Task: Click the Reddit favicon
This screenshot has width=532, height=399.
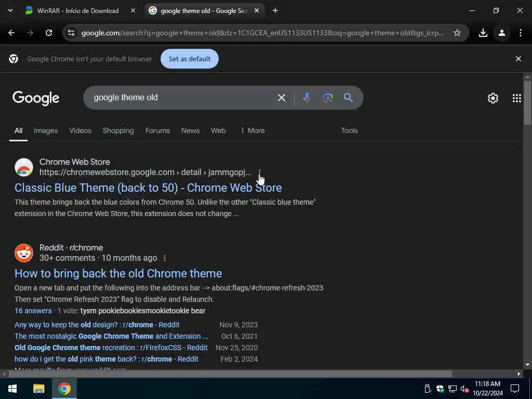Action: (24, 253)
